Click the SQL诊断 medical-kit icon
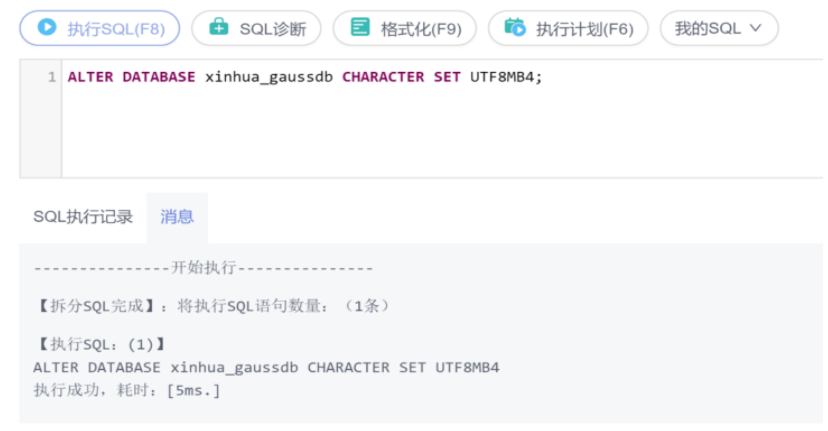828x431 pixels. point(218,28)
